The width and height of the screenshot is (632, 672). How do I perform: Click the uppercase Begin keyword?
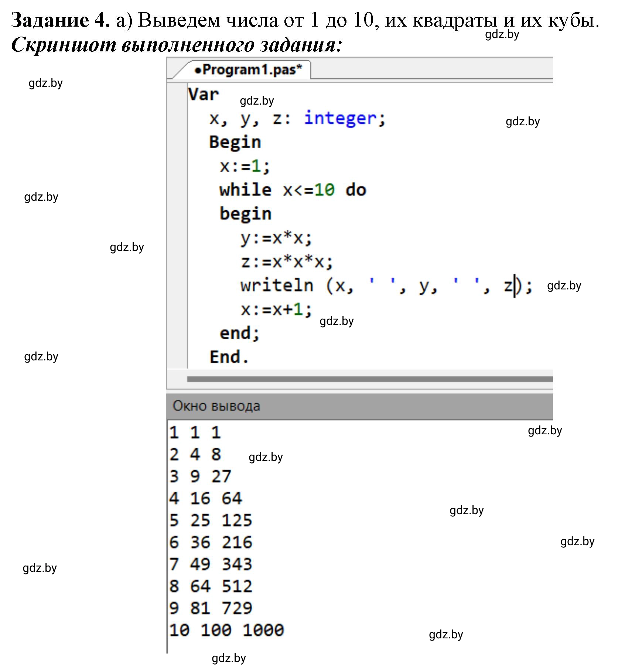[235, 142]
